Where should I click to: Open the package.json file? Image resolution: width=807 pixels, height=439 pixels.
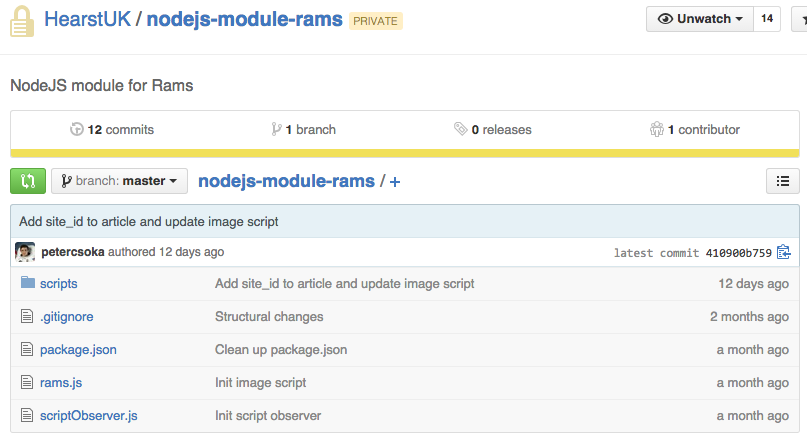click(78, 350)
